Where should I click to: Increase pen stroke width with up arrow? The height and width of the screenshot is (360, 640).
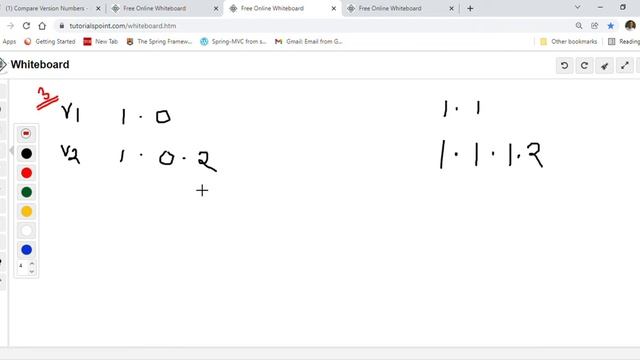pyautogui.click(x=32, y=263)
